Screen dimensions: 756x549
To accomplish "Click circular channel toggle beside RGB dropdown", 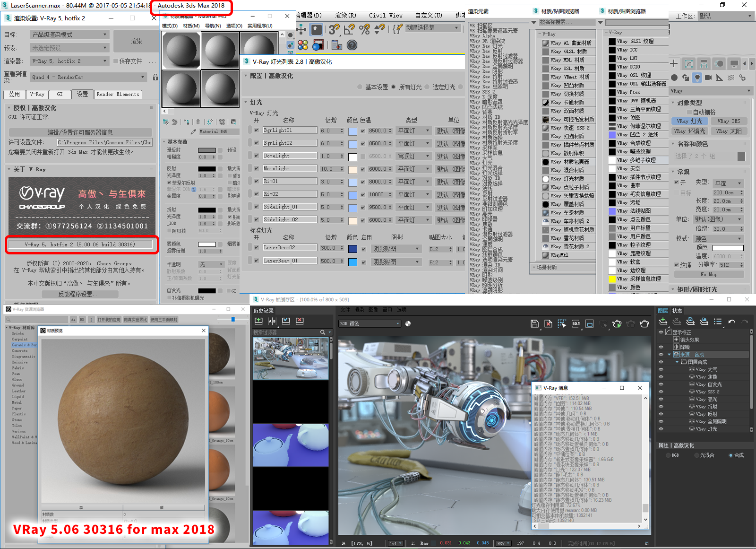I will 408,324.
